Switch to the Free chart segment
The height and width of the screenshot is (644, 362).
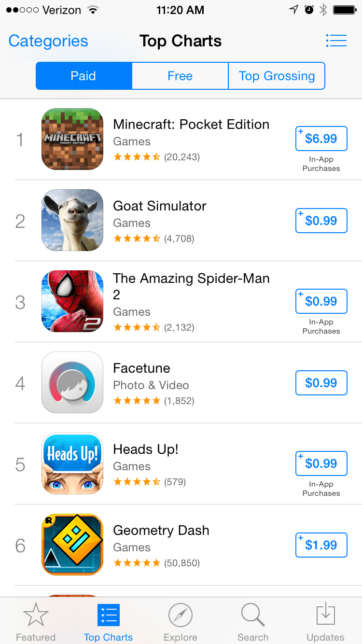click(180, 76)
